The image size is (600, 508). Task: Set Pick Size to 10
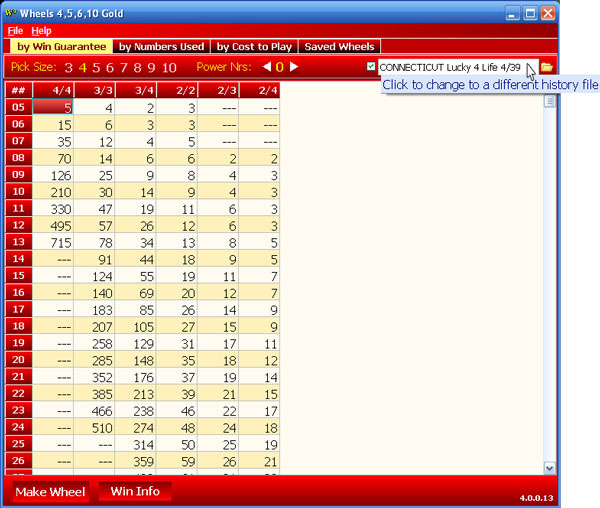pyautogui.click(x=169, y=68)
